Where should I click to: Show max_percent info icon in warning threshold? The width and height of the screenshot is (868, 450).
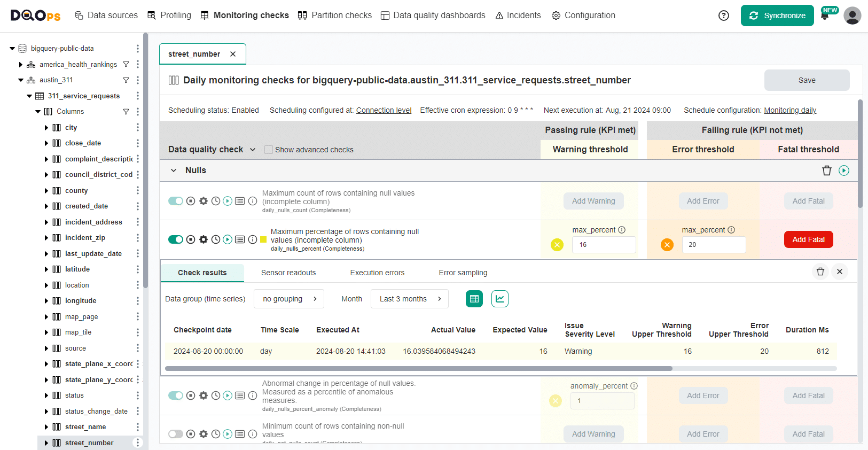click(622, 230)
